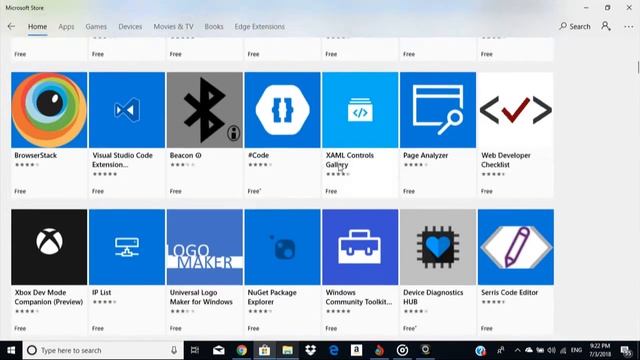Open the Page Analyzer app icon

pyautogui.click(x=438, y=110)
